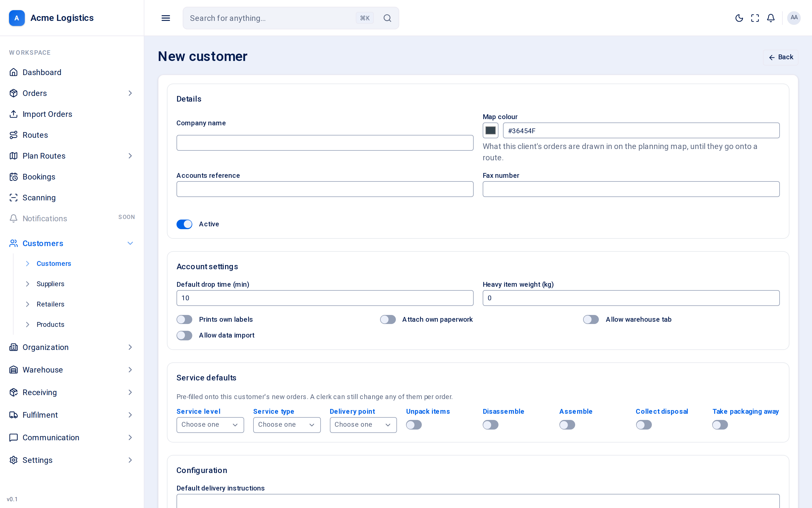Screen dimensions: 812x508
Task: Expand the Communication chevron
Action: click(x=130, y=437)
